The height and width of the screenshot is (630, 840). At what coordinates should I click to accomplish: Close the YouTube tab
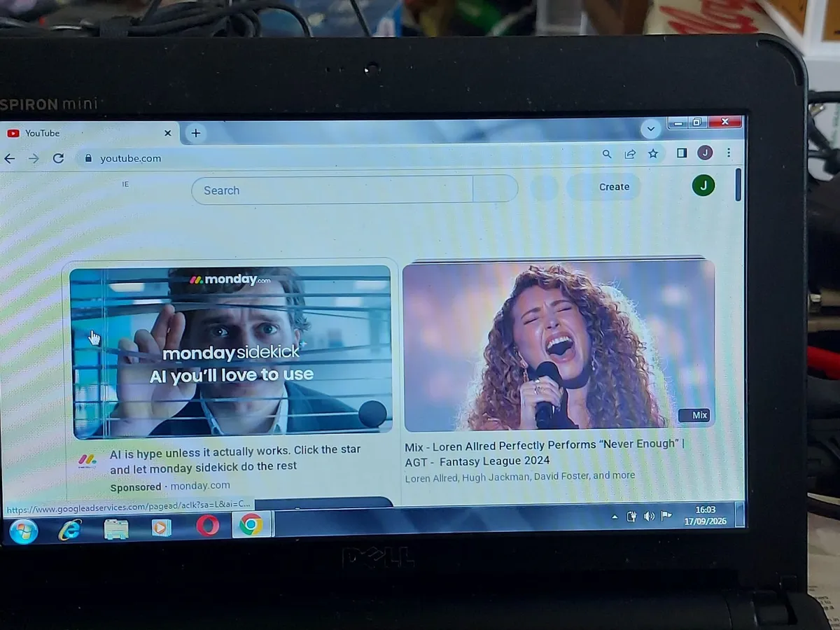tap(167, 133)
